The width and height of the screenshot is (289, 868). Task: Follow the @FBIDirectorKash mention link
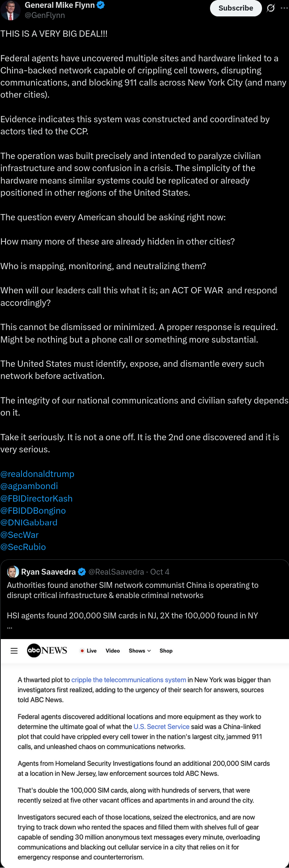[36, 498]
